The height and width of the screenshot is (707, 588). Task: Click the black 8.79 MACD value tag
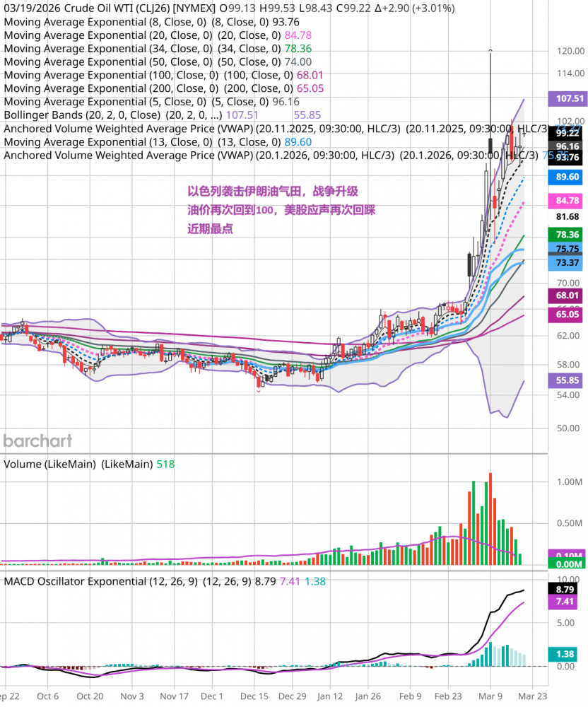click(x=567, y=588)
